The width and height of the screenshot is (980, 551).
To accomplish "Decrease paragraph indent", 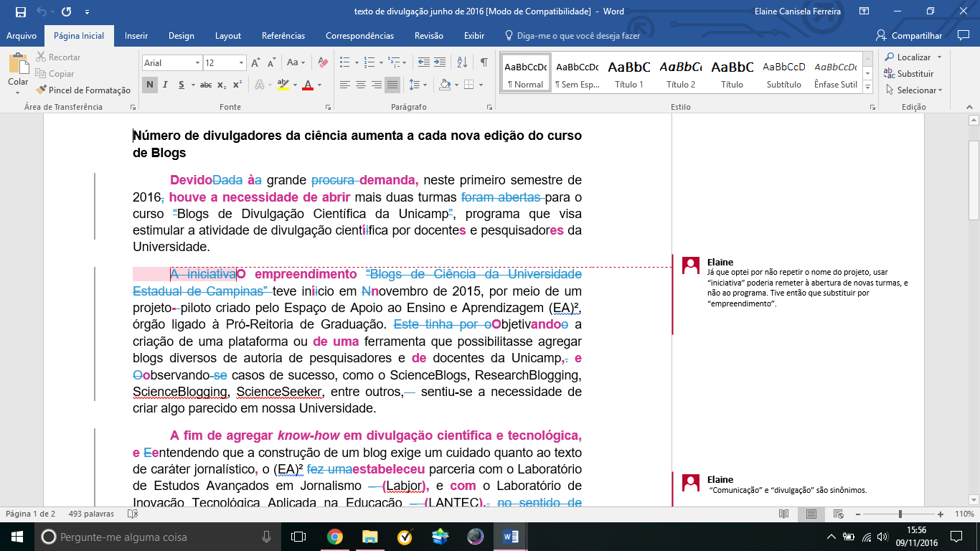I will coord(423,62).
